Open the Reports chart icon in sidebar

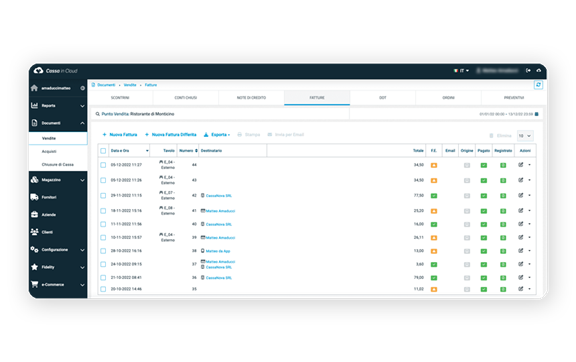pyautogui.click(x=35, y=105)
